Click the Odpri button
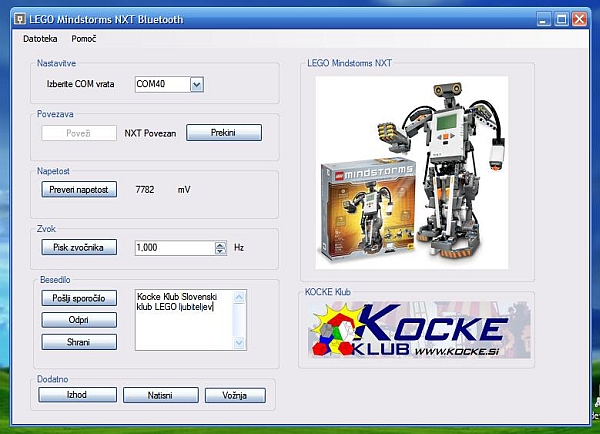 (79, 320)
